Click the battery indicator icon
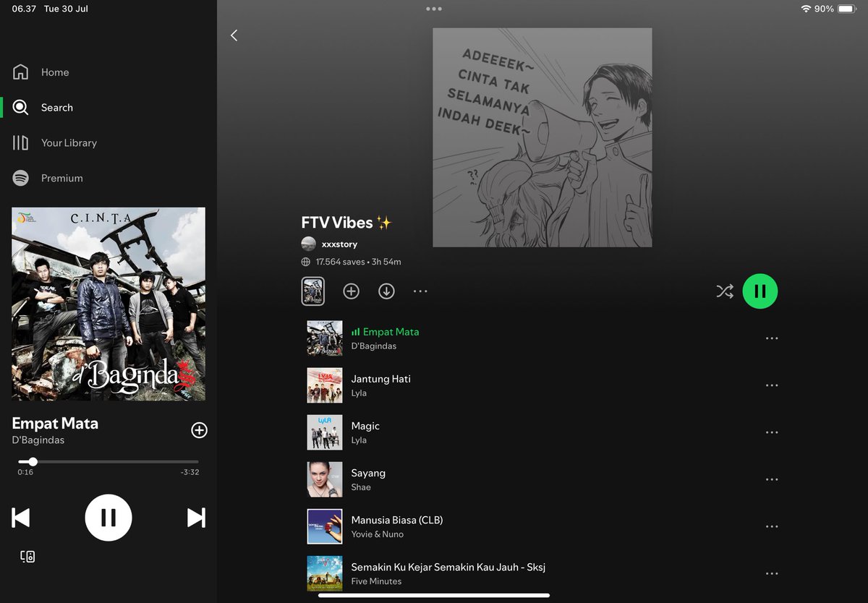 847,9
